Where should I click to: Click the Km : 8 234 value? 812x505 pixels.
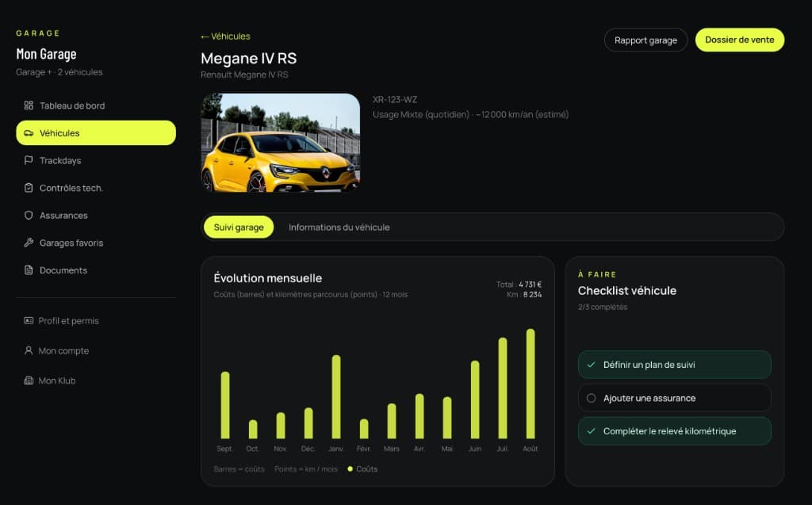(524, 294)
